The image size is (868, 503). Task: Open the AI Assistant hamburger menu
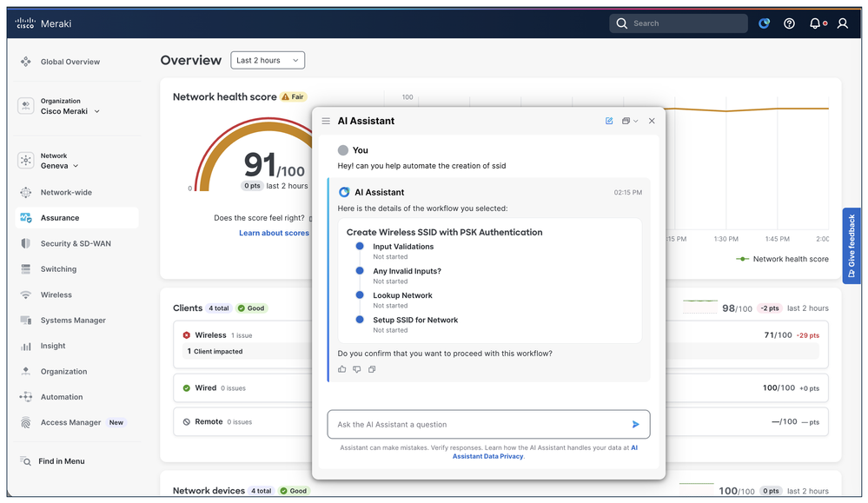(326, 121)
